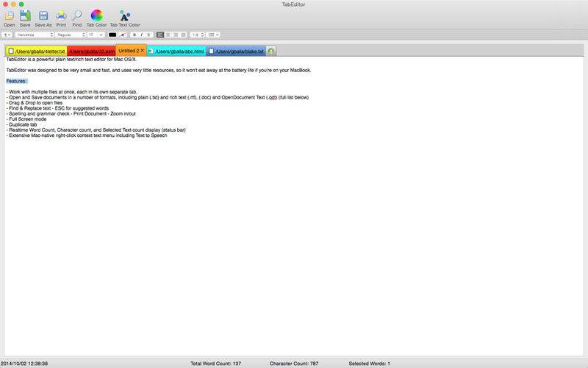Image resolution: width=588 pixels, height=368 pixels.
Task: Open Find with the magnifier icon
Action: click(x=77, y=15)
